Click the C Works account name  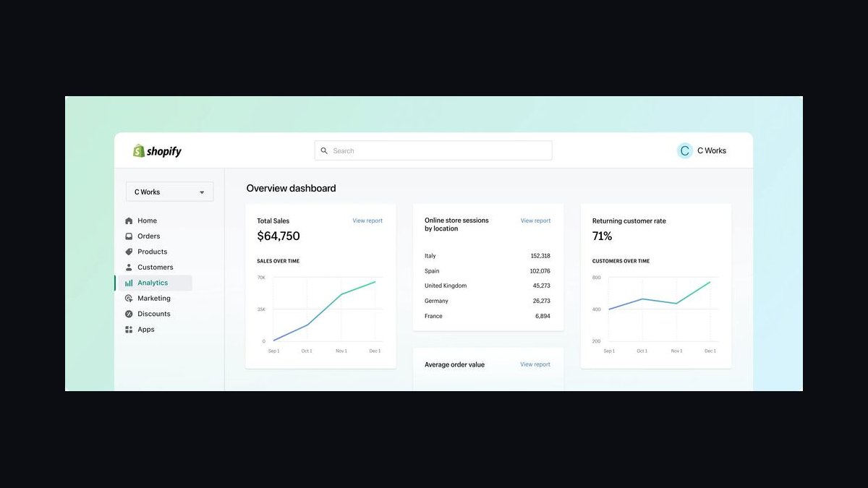point(712,151)
